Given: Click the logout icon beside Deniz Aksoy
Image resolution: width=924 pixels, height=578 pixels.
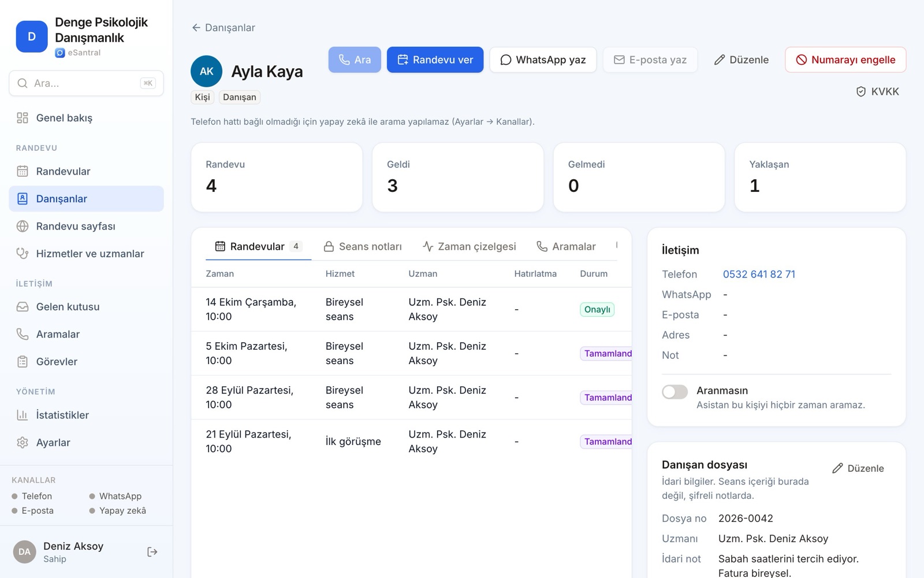Looking at the screenshot, I should coord(152,552).
